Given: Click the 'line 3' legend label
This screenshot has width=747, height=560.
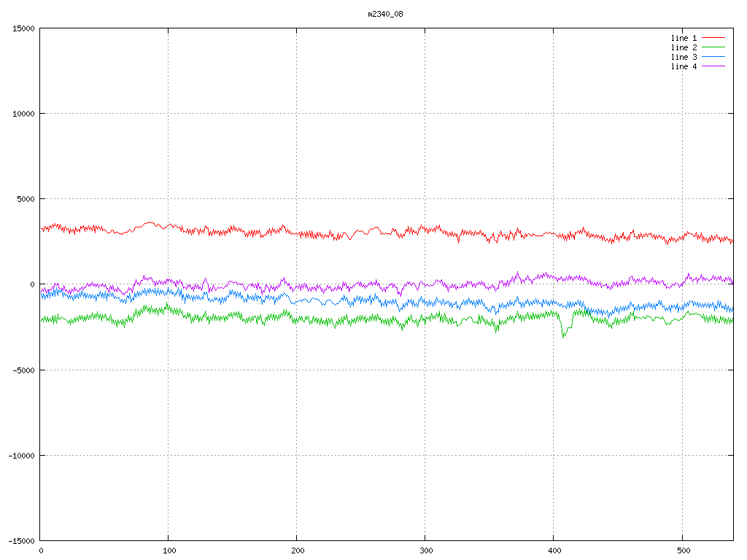Looking at the screenshot, I should (684, 57).
